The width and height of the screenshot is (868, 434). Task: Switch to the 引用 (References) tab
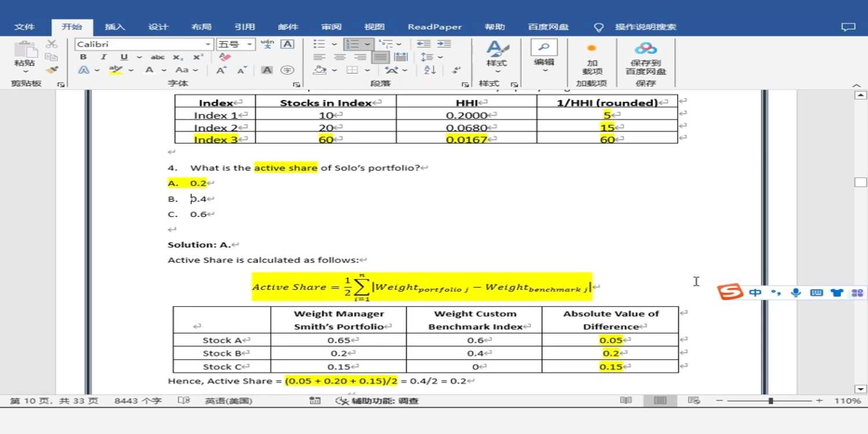click(x=245, y=27)
